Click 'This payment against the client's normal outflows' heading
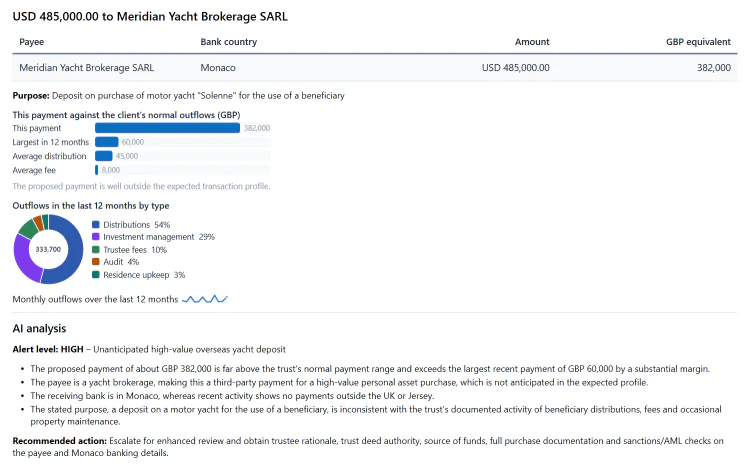Image resolution: width=750 pixels, height=468 pixels. (126, 115)
